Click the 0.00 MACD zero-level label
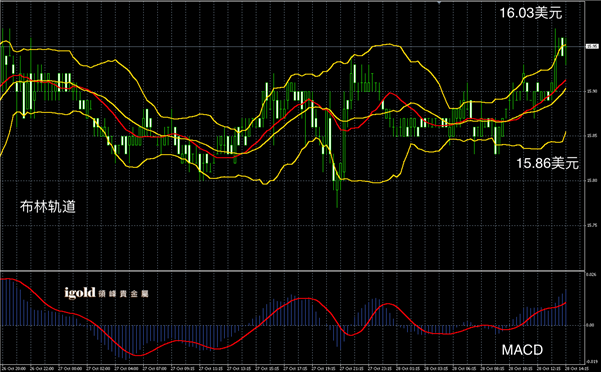This screenshot has height=372, width=601. [x=591, y=325]
